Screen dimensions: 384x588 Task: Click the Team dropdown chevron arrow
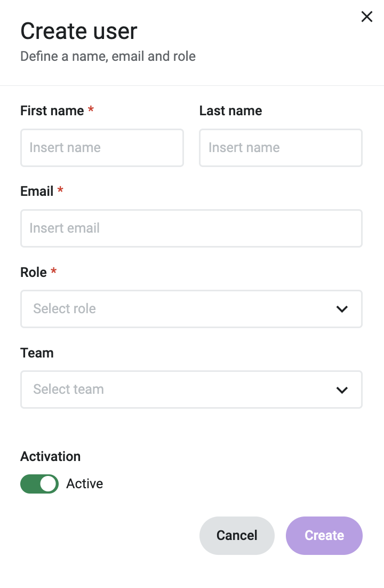click(x=342, y=390)
